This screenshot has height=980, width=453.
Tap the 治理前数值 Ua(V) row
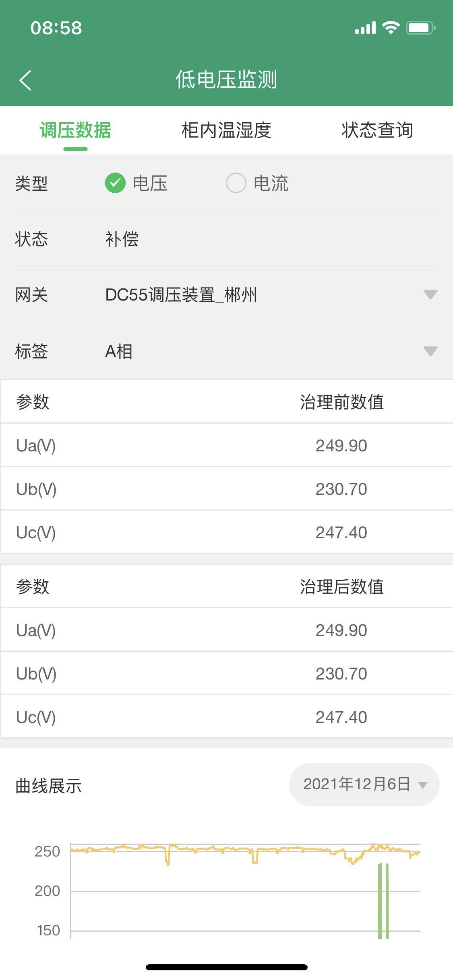[226, 445]
